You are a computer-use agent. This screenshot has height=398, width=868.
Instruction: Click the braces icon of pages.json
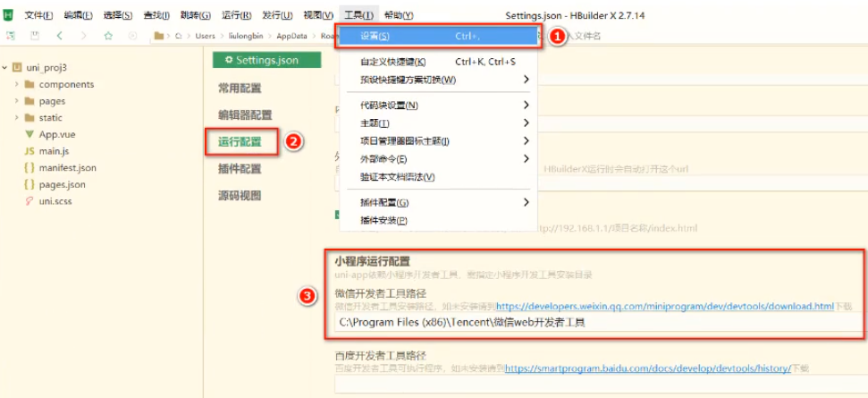click(29, 184)
